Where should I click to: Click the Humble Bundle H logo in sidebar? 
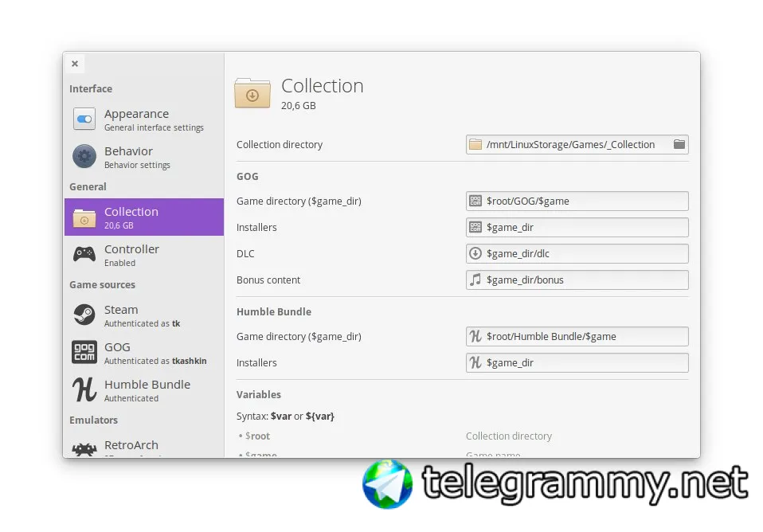coord(84,389)
